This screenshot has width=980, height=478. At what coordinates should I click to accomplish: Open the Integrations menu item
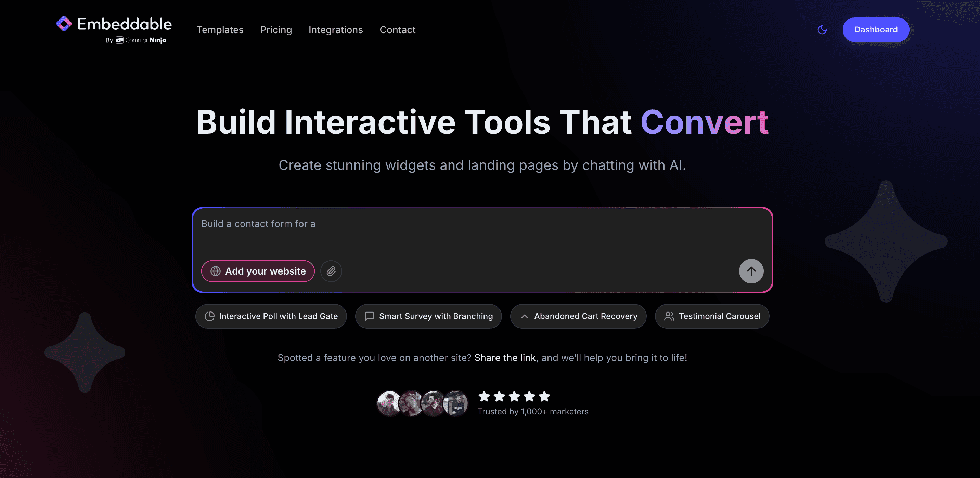point(336,30)
